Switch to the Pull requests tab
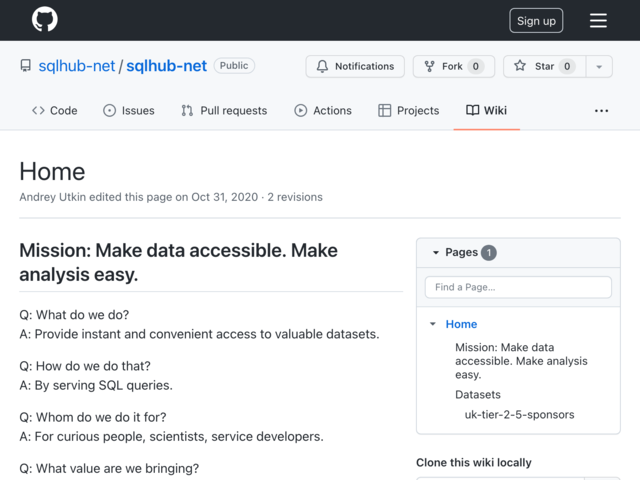 [x=224, y=111]
